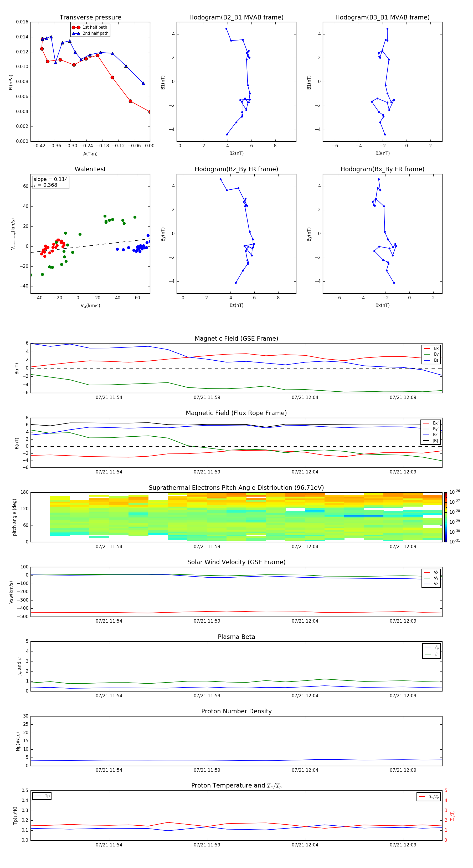The image size is (473, 868).
Task: Click the "Pt(nPa)" y-axis label
Action: coord(11,82)
